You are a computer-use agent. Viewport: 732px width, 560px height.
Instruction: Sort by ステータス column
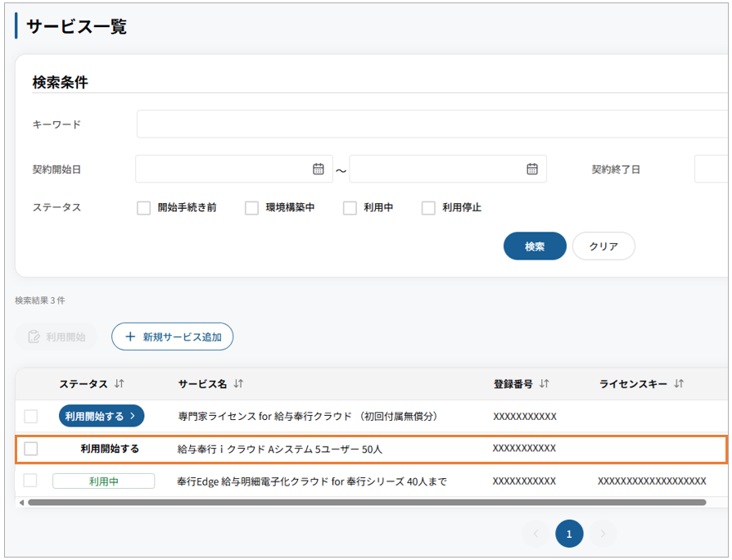pyautogui.click(x=119, y=384)
